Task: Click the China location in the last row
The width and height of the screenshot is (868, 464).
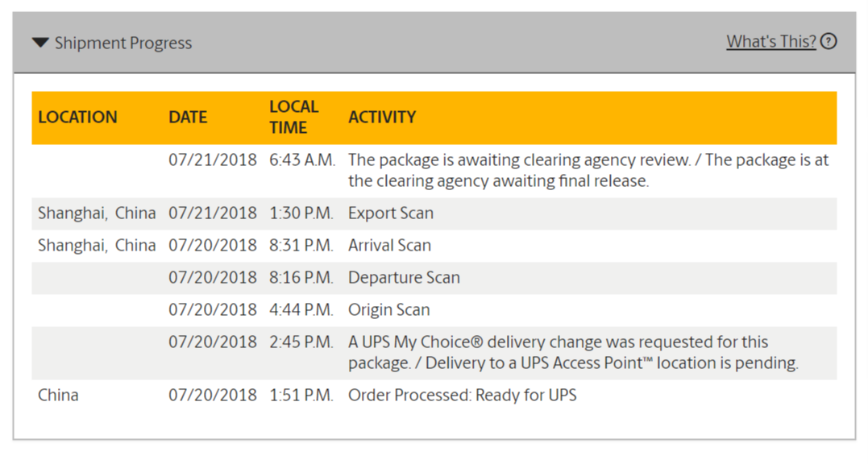Action: tap(58, 396)
